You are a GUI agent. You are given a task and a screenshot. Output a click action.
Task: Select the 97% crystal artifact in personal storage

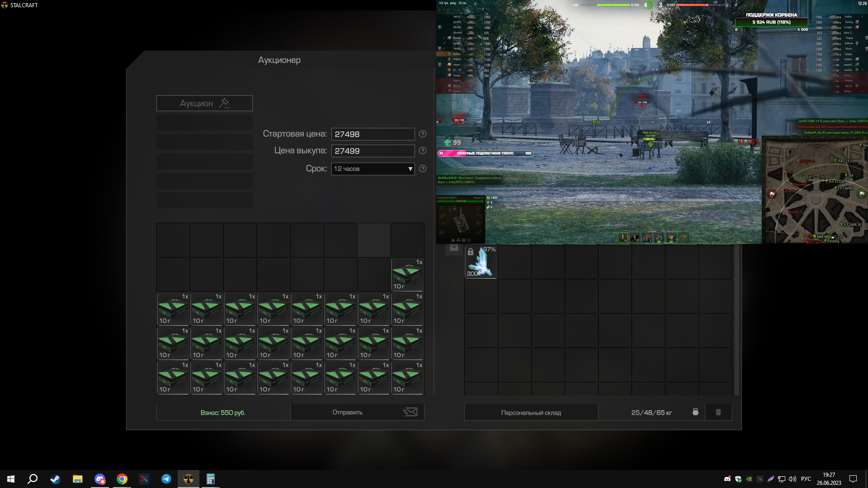click(481, 262)
